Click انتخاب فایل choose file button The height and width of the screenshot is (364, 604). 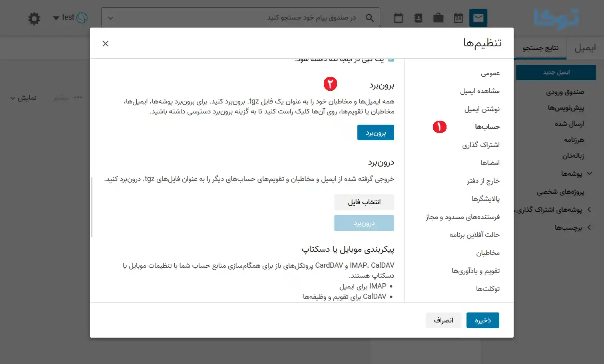[364, 202]
